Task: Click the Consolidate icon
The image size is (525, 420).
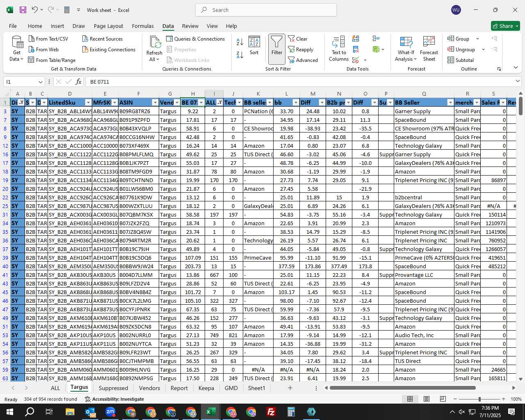Action: click(376, 39)
